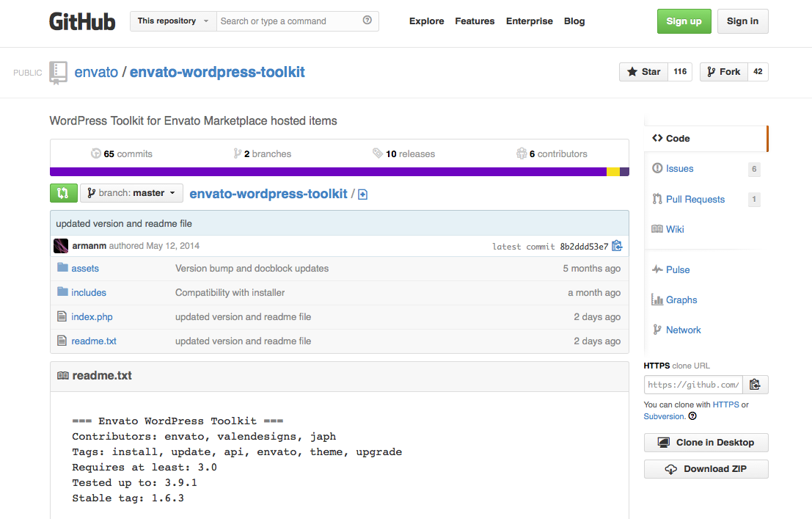The height and width of the screenshot is (519, 812).
Task: Click Features in the top navigation
Action: click(x=475, y=21)
